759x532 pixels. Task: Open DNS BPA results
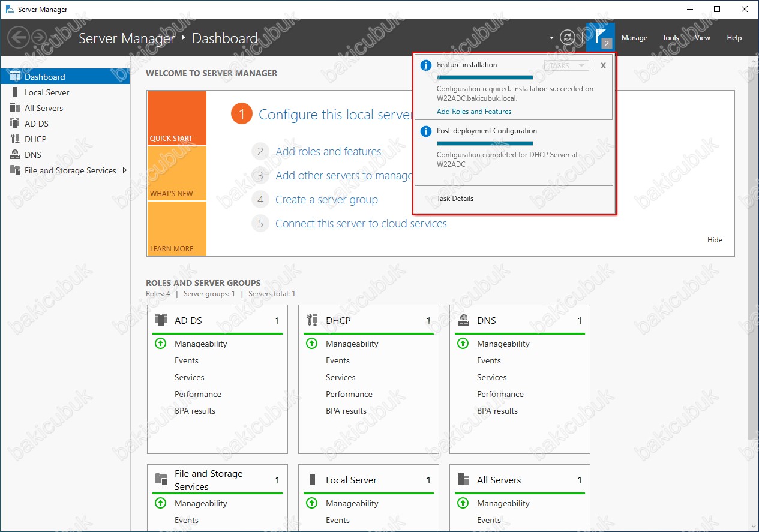[x=497, y=411]
